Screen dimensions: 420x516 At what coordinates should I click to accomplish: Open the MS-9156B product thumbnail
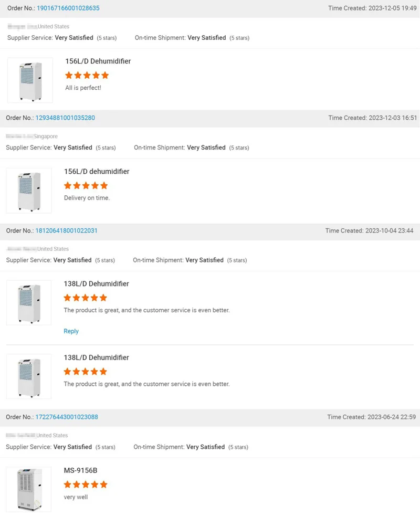[29, 489]
